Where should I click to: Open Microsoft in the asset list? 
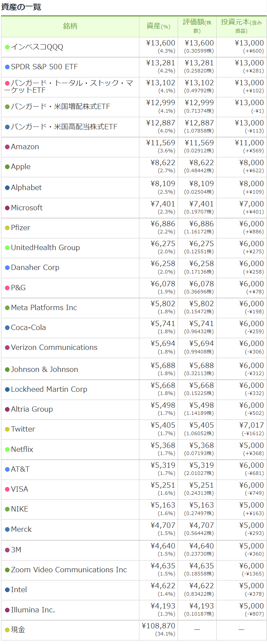27,208
